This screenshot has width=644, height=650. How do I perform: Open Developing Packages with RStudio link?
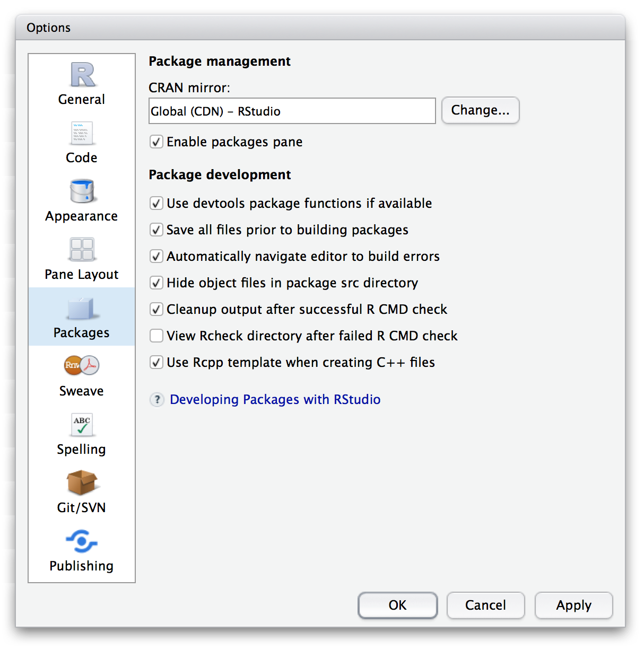pyautogui.click(x=275, y=399)
